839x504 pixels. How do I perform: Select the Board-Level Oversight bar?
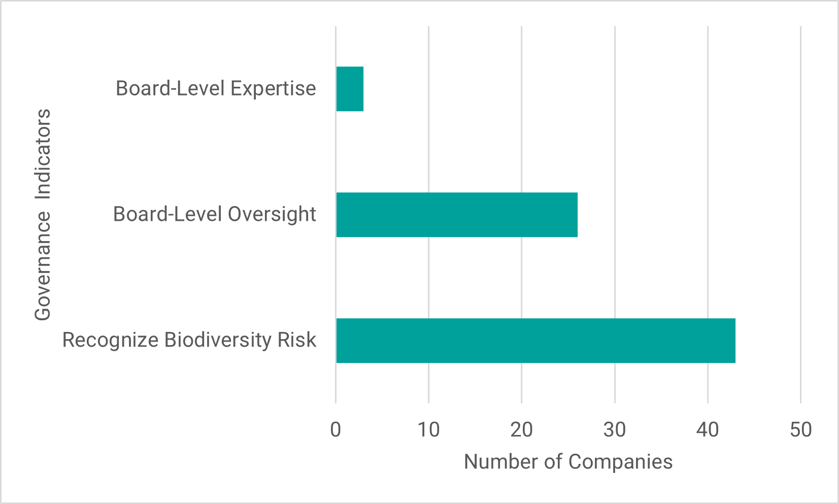[457, 215]
